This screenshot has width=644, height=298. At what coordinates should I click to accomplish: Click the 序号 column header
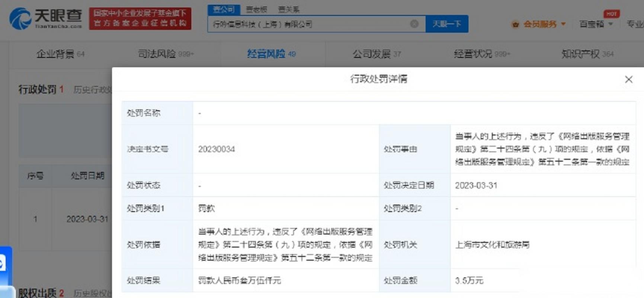coord(35,176)
